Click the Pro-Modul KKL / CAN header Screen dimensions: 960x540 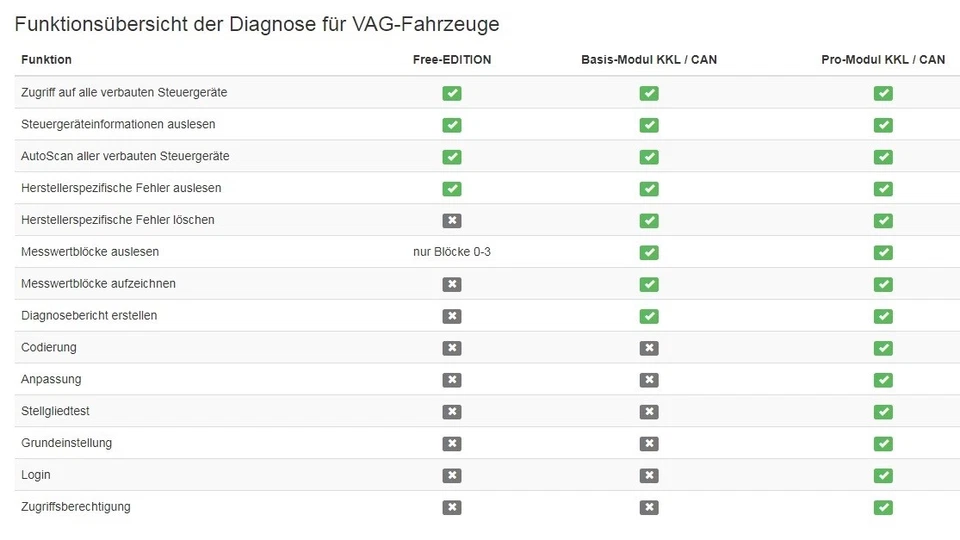pos(883,60)
